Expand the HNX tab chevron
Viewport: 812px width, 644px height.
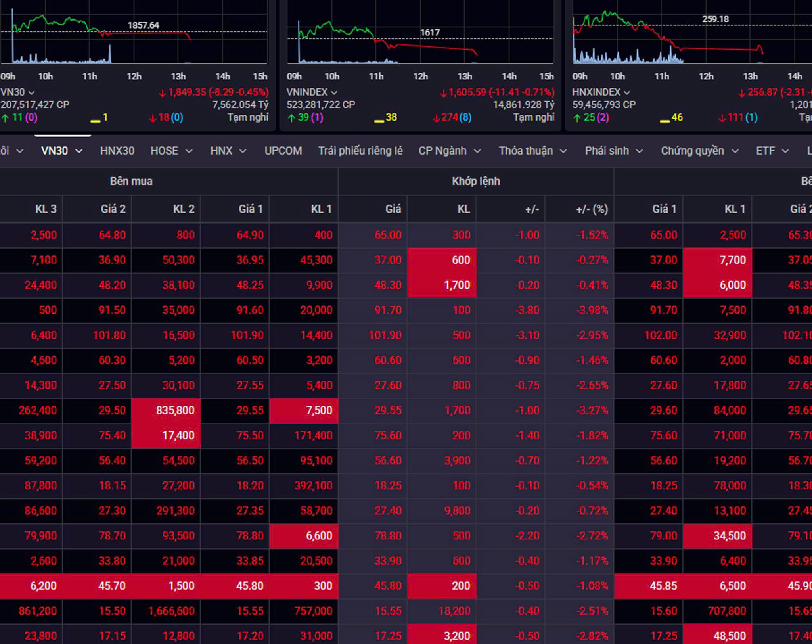(243, 151)
